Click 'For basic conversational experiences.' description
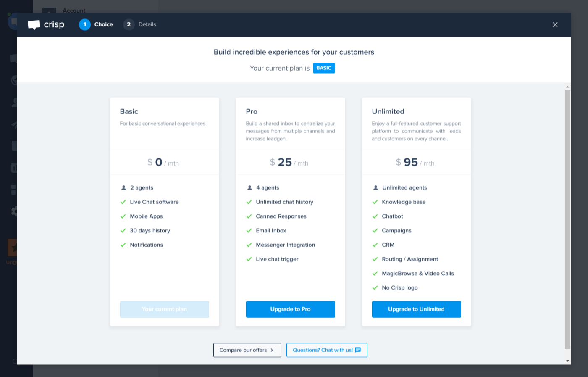Screen dimensions: 588x377 pos(163,124)
